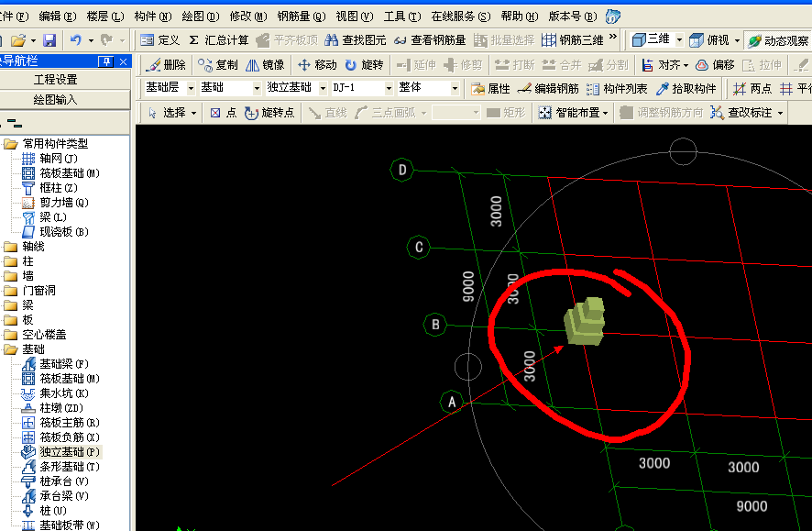
Task: Open the 空心楼盖 folder
Action: (x=35, y=335)
